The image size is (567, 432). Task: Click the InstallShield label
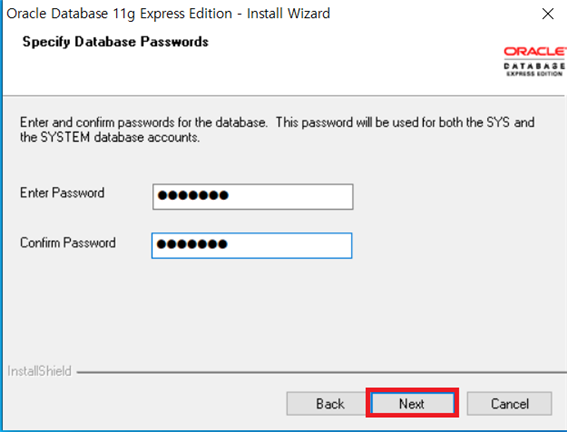(39, 371)
